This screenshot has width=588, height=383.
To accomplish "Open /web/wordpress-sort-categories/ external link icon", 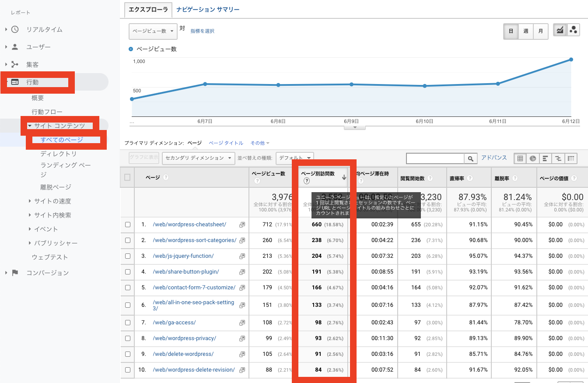I will coord(242,240).
